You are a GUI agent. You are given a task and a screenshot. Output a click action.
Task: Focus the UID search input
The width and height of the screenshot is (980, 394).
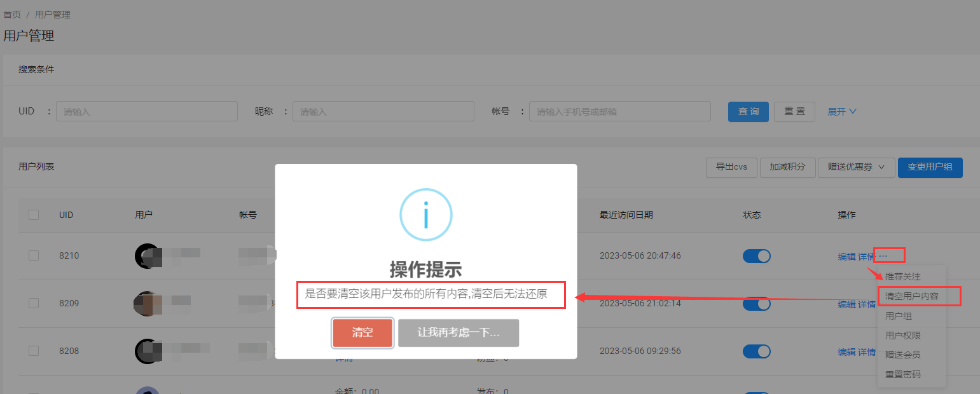147,111
